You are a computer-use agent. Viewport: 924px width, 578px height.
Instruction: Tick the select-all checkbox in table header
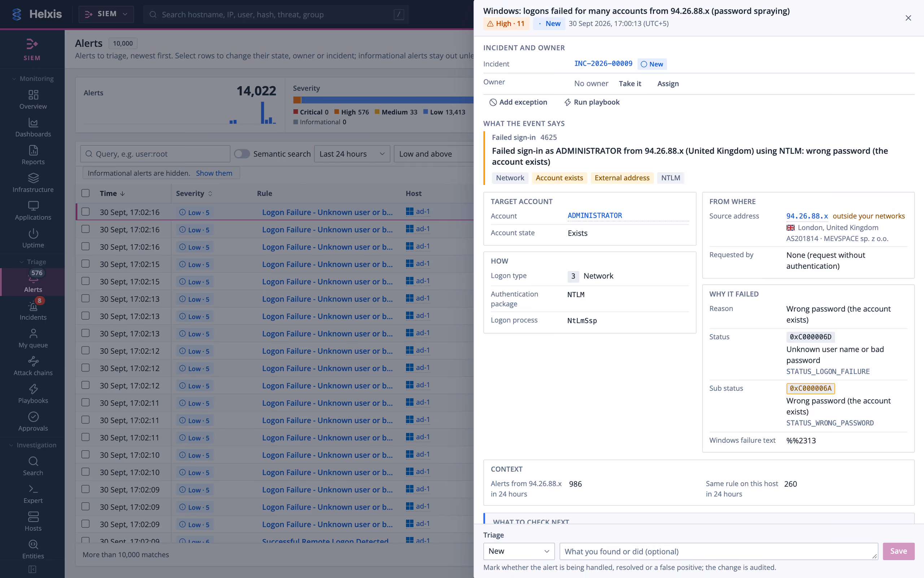click(86, 193)
